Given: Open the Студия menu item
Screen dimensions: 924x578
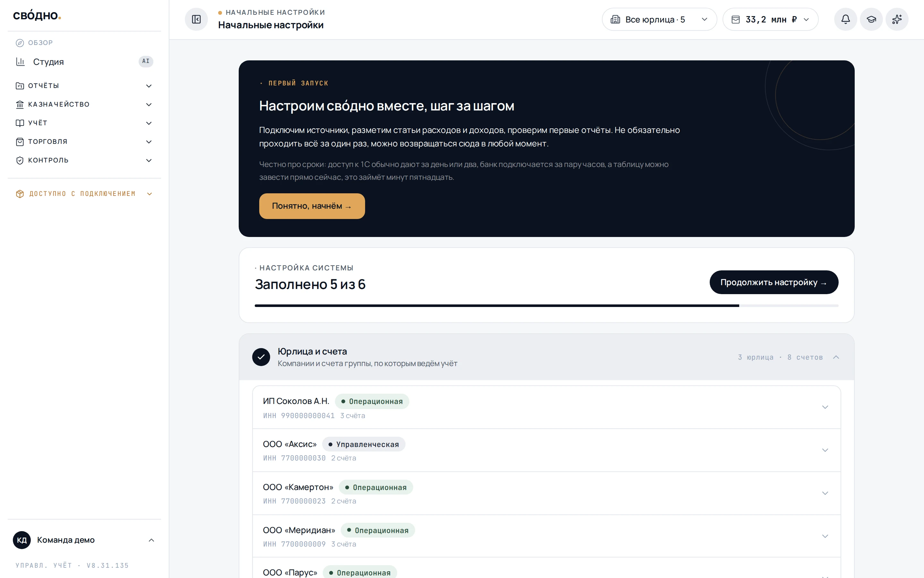Looking at the screenshot, I should click(x=84, y=62).
